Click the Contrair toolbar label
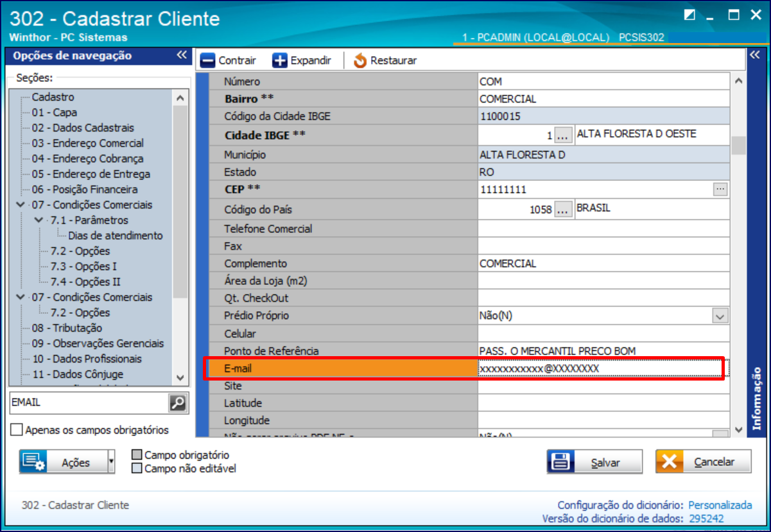771x532 pixels. pos(237,60)
